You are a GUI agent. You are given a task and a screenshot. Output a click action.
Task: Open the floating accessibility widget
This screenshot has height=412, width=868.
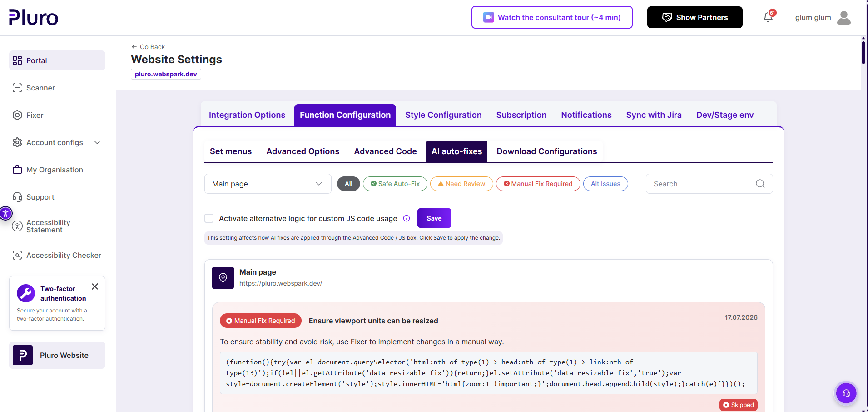pos(5,213)
